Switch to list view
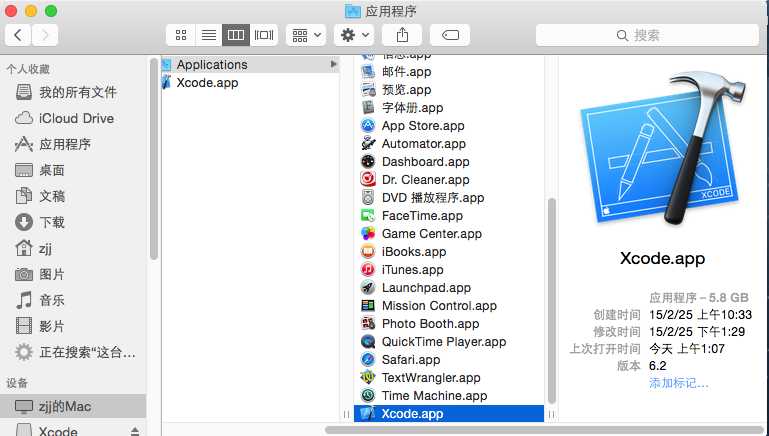This screenshot has height=436, width=769. pos(209,35)
